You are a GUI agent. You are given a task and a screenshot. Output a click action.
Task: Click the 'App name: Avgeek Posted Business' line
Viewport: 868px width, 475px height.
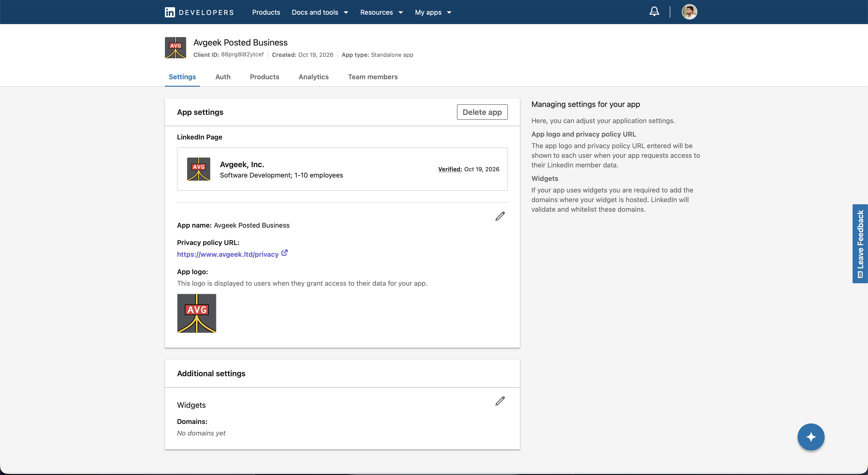point(233,225)
